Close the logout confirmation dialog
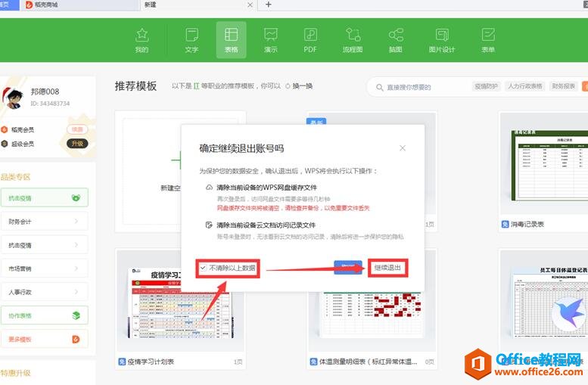 point(403,148)
